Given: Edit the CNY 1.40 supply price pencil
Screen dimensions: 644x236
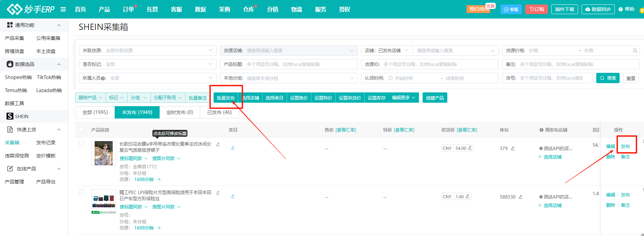Looking at the screenshot, I should coord(467,196).
